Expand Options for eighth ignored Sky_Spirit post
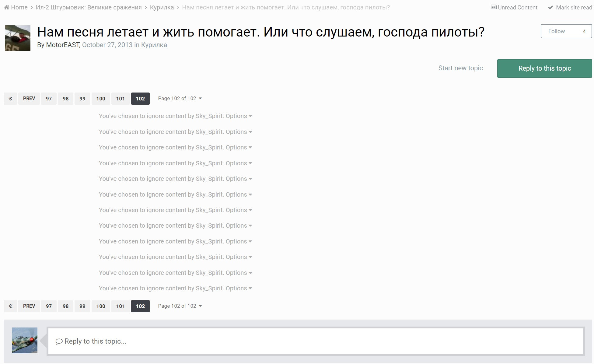Screen dimensions: 594x364 (x=239, y=226)
